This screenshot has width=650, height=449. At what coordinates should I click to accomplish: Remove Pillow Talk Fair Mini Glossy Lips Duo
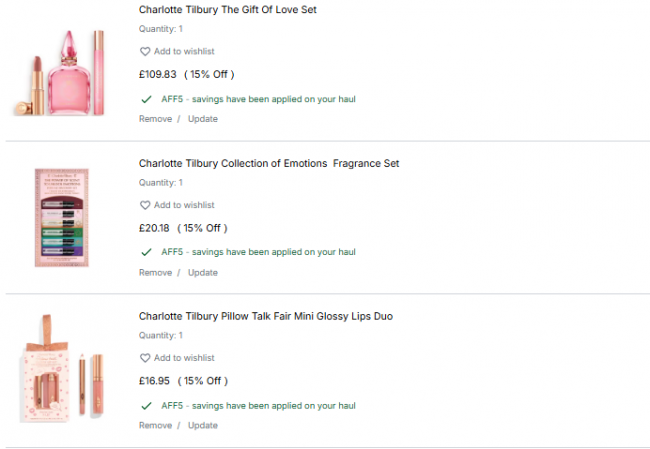[155, 425]
